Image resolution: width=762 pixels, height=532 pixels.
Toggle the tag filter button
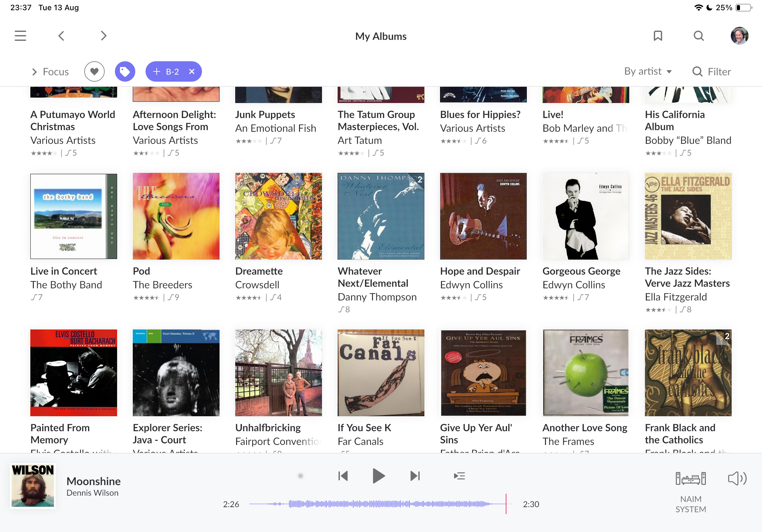[125, 71]
